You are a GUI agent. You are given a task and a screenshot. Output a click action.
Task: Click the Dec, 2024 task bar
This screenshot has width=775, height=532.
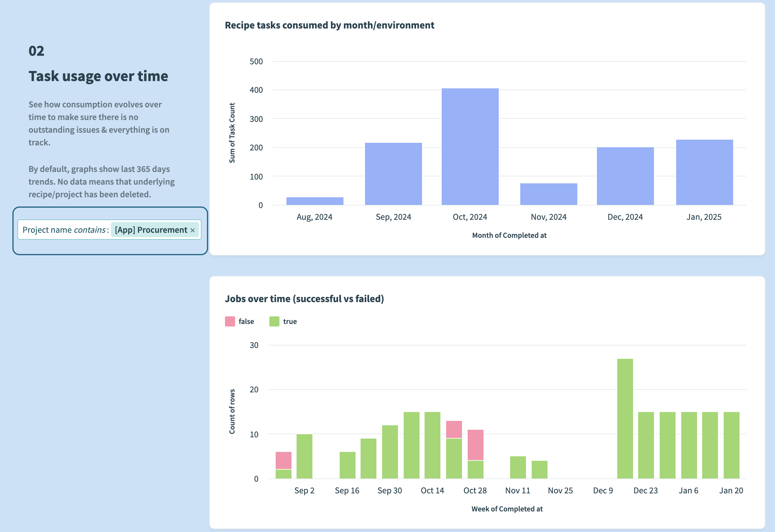[x=625, y=176]
